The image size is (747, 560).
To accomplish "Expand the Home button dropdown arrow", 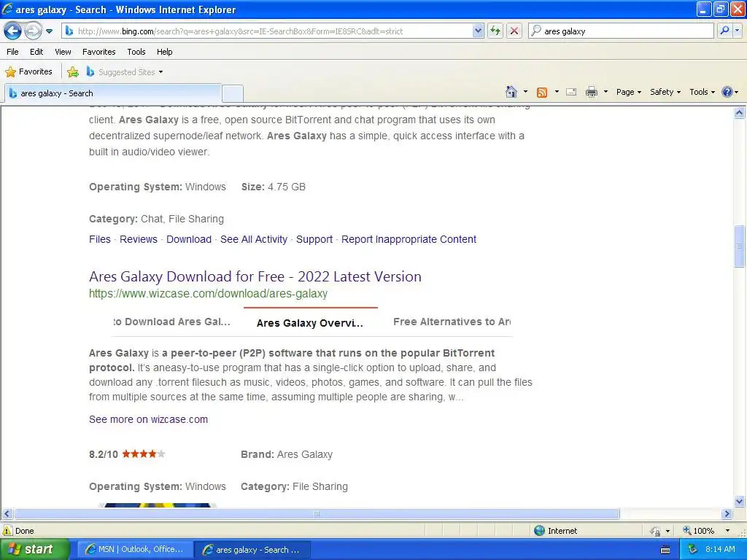I will (525, 92).
